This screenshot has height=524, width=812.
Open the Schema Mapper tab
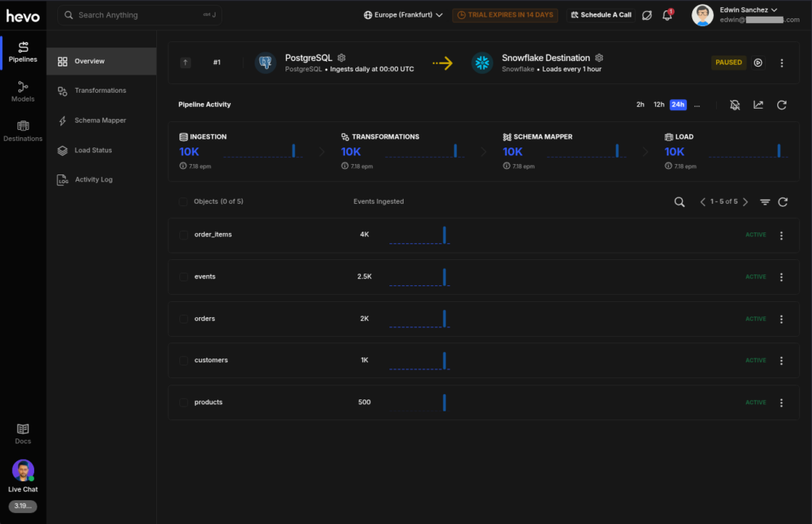coord(101,120)
